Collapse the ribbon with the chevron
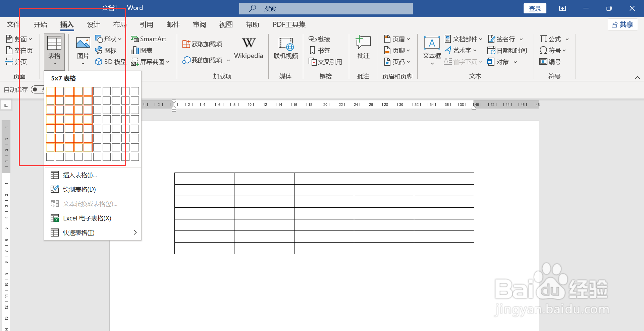This screenshot has width=644, height=331. [x=637, y=77]
